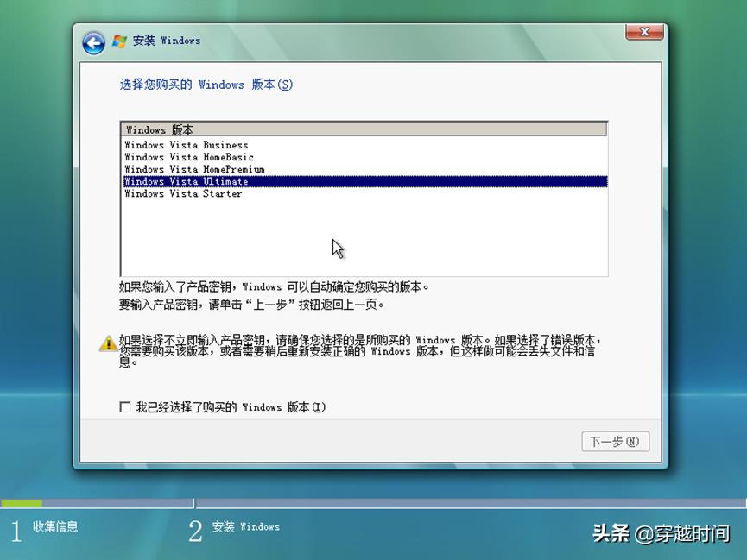Go back using the blue arrow button
This screenshot has height=560, width=747.
tap(93, 43)
